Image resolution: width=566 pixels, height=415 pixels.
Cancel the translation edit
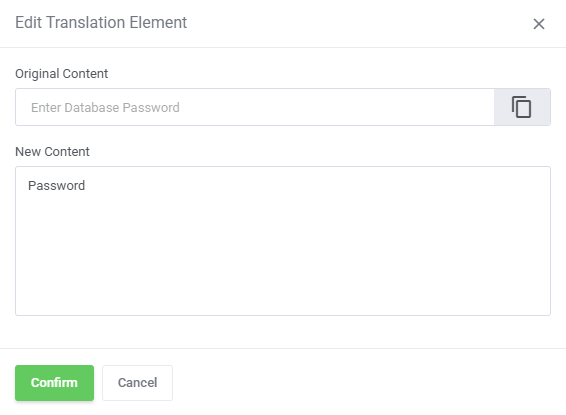tap(138, 383)
